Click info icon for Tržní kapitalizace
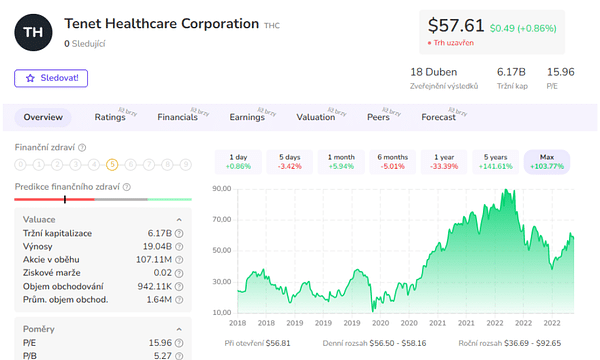600x360 pixels. pos(179,233)
